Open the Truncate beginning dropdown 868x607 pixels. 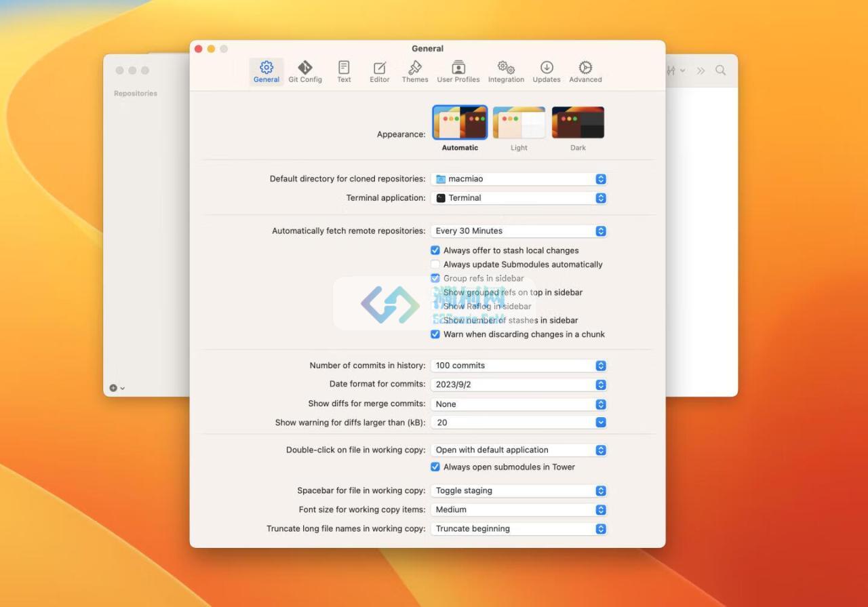(519, 528)
